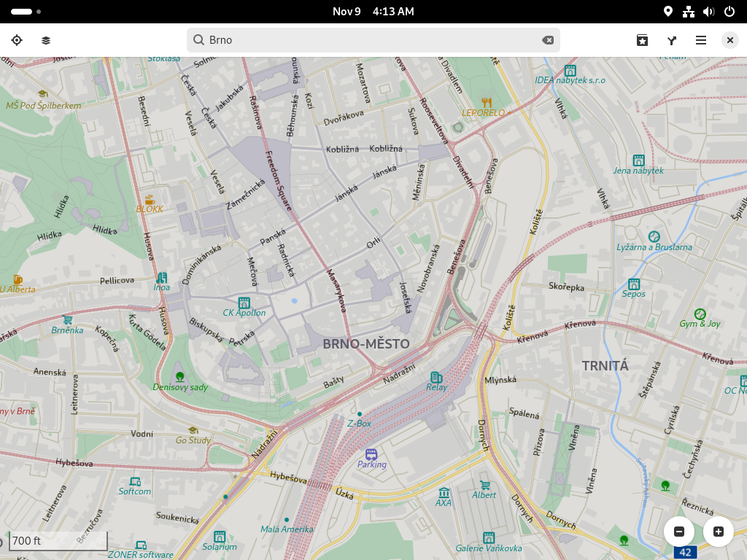Click the Pellicova street label
The width and height of the screenshot is (747, 560).
(117, 281)
